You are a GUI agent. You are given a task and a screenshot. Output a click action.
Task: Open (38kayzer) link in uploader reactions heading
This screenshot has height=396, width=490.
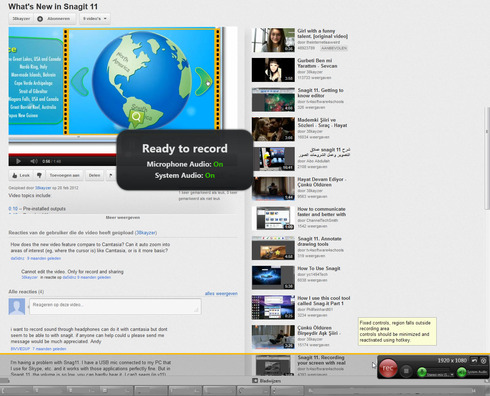click(x=146, y=233)
